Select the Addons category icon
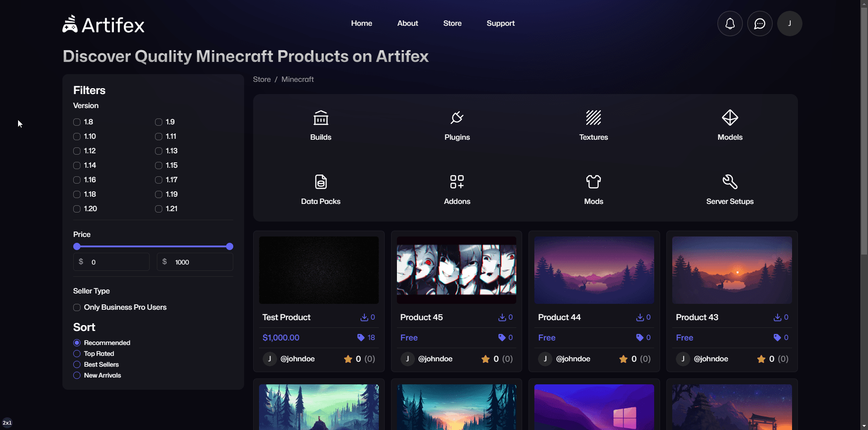The image size is (868, 430). 457,182
